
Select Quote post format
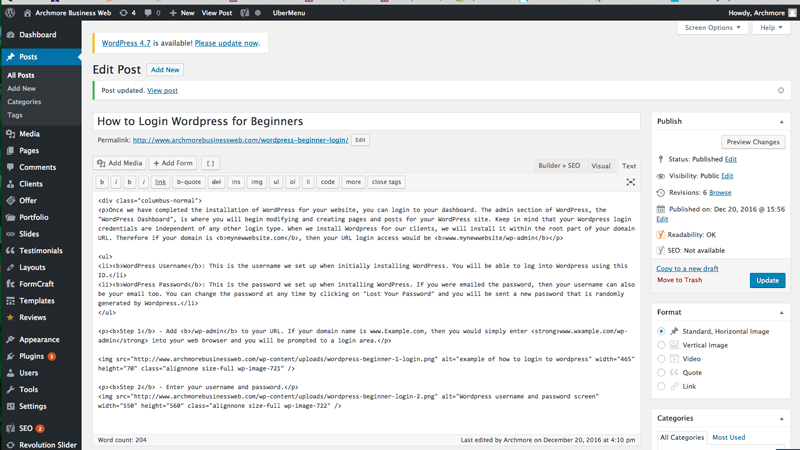[x=661, y=372]
